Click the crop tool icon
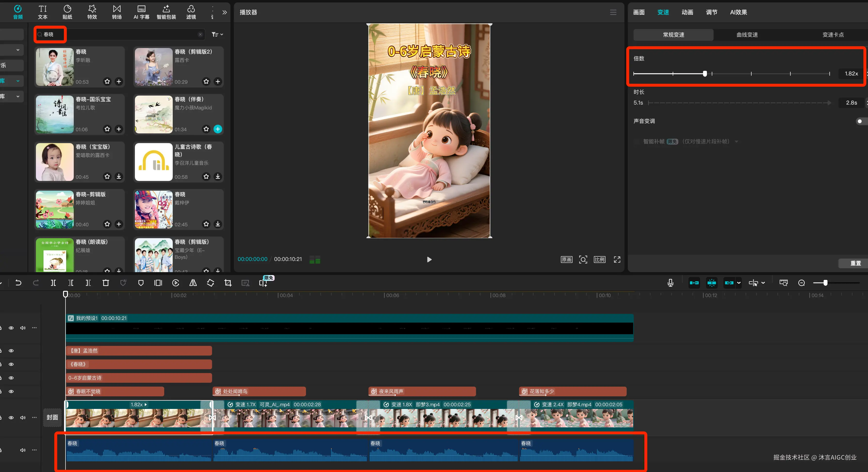The height and width of the screenshot is (472, 868). click(228, 283)
